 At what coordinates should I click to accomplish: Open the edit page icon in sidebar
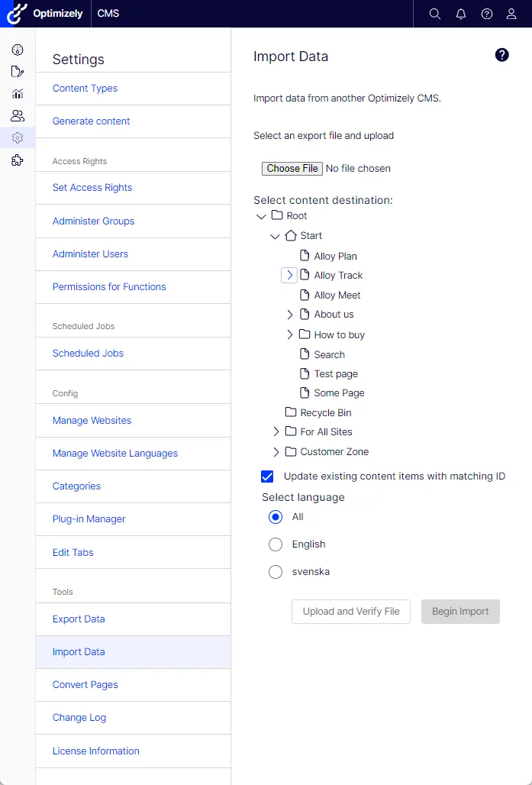(x=18, y=72)
